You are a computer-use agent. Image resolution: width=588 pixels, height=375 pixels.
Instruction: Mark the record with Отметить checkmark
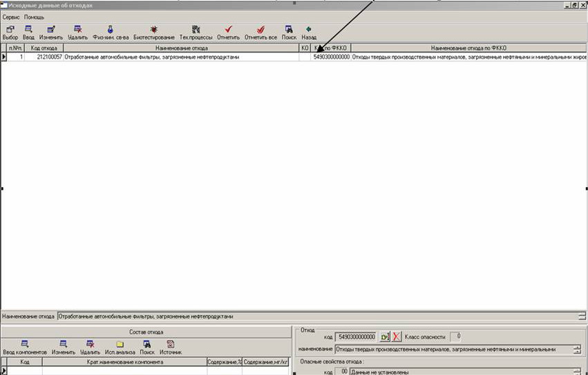point(228,30)
